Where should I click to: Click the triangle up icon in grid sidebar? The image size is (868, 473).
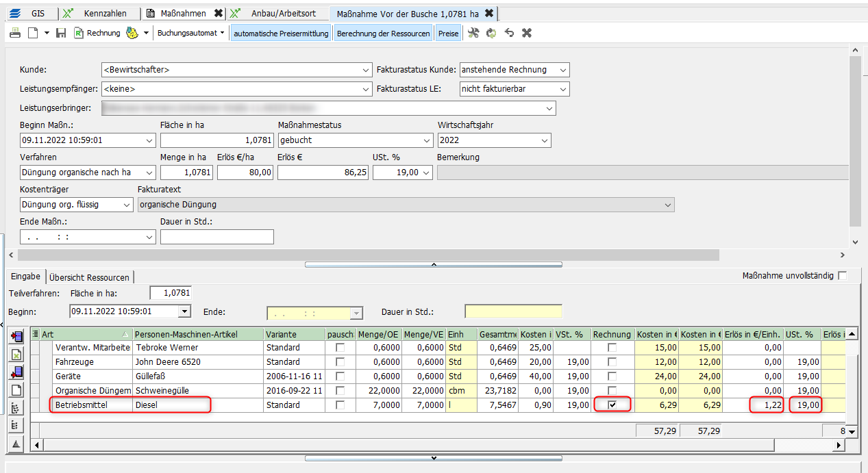(x=16, y=444)
